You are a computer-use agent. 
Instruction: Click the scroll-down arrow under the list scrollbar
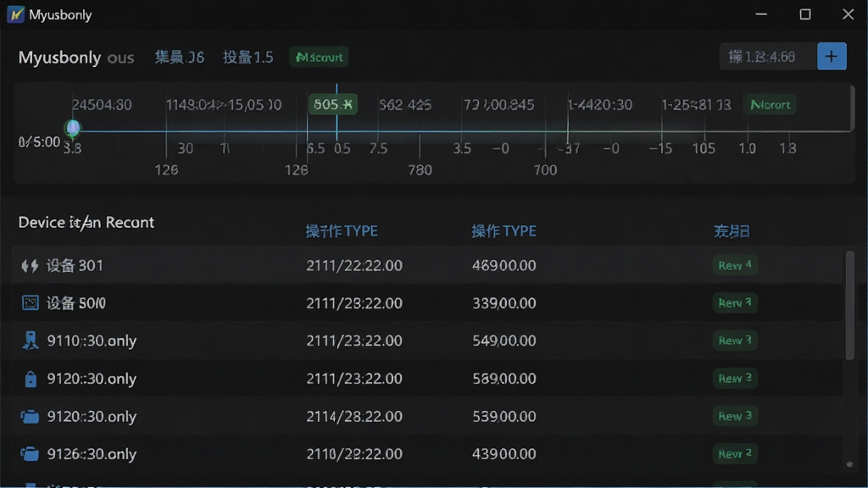coord(849,464)
